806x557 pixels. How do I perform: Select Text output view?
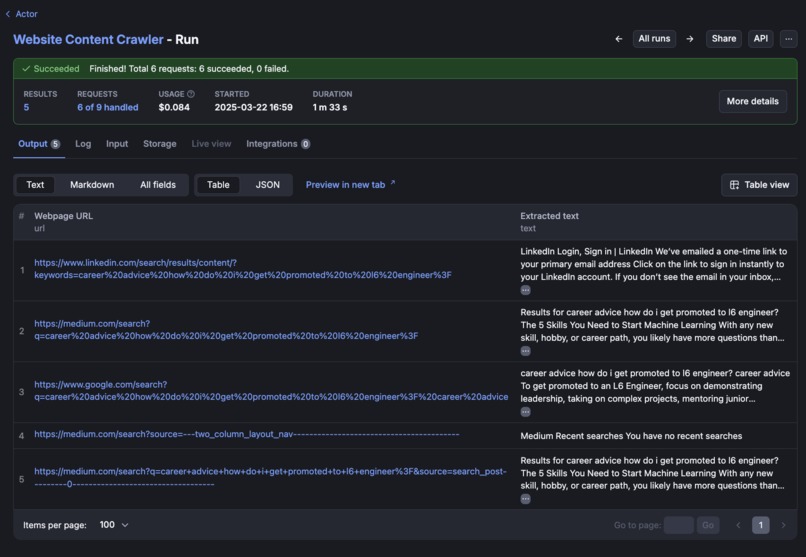pyautogui.click(x=35, y=185)
